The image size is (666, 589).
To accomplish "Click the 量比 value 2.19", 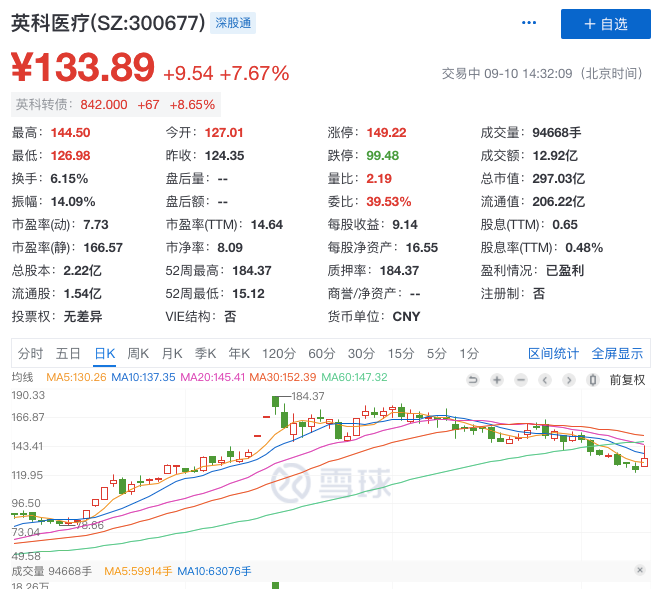I will (x=379, y=178).
